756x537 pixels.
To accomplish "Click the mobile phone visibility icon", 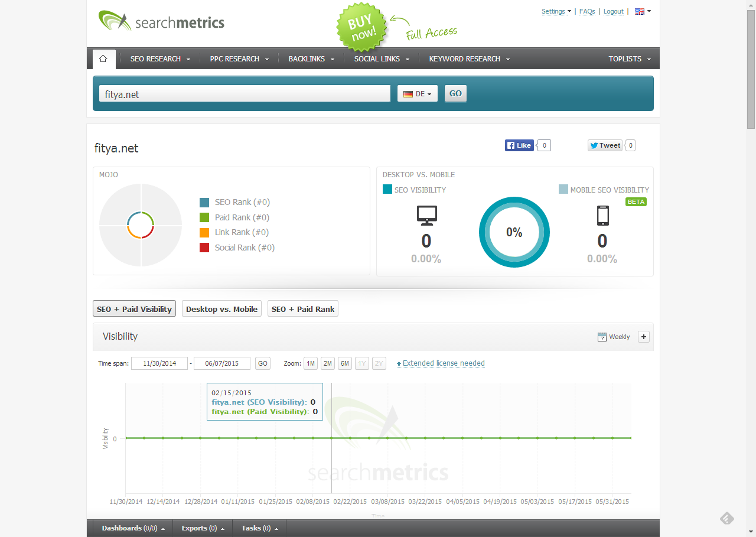I will (x=602, y=216).
